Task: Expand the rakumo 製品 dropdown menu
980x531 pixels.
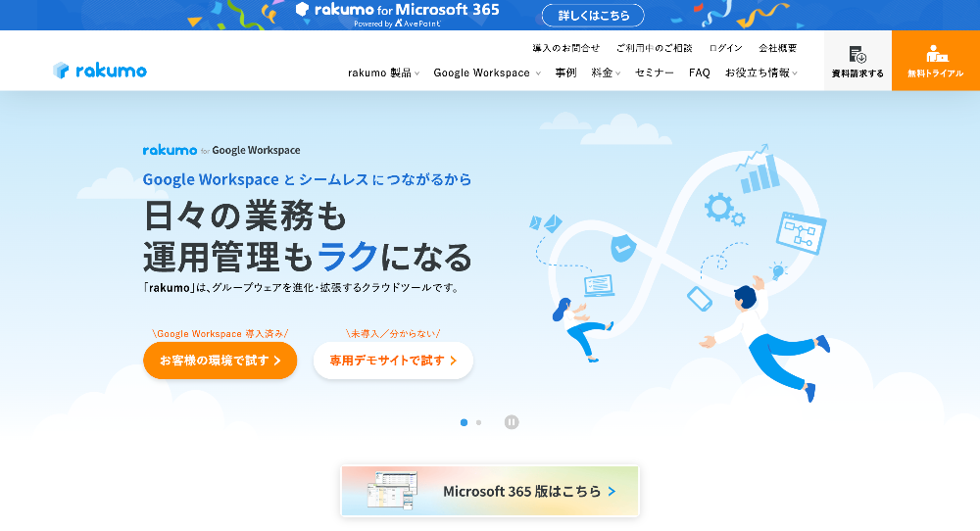Action: coord(383,72)
